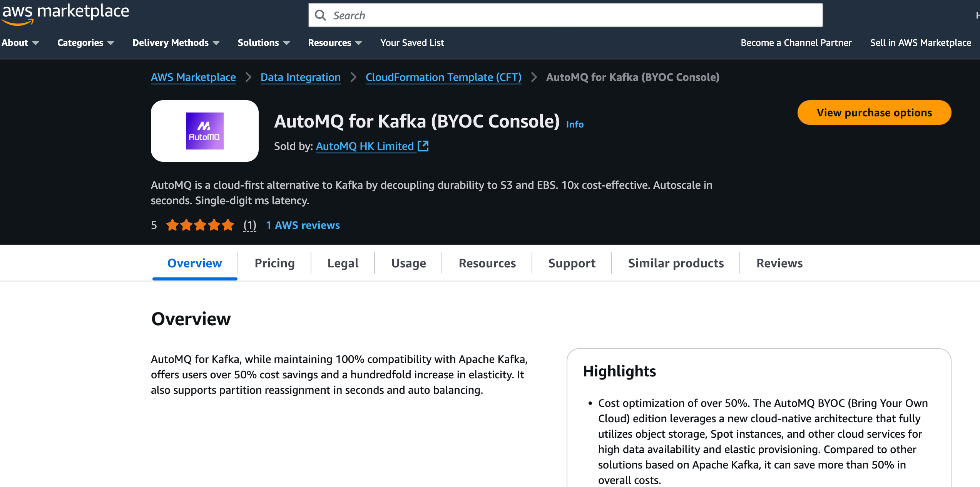
Task: Click the AutoMQ product logo thumbnail
Action: pos(204,131)
